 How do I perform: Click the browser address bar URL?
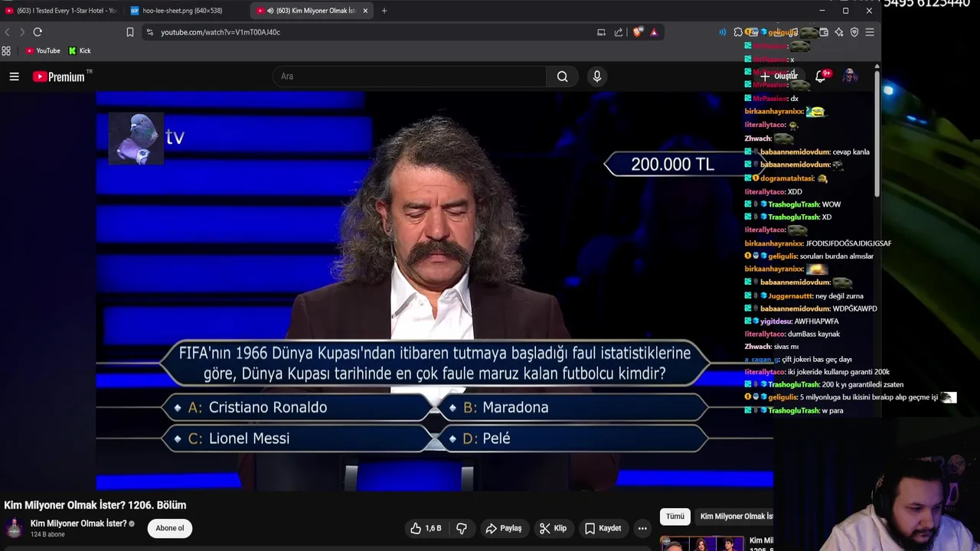coord(220,32)
